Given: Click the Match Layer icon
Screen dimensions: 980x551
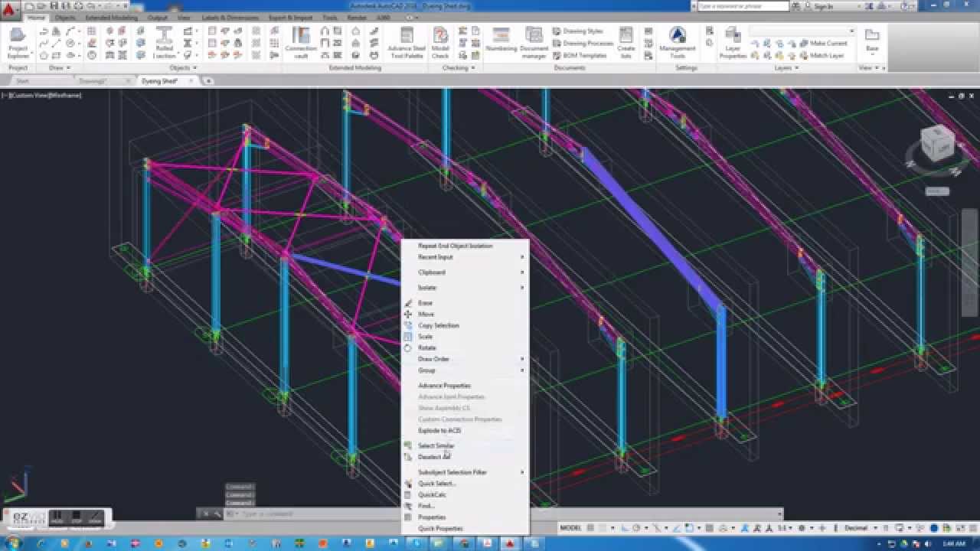Looking at the screenshot, I should click(x=803, y=55).
